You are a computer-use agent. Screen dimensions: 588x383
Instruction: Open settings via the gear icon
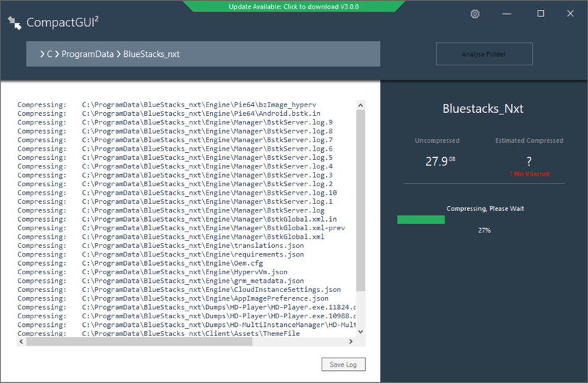point(475,14)
